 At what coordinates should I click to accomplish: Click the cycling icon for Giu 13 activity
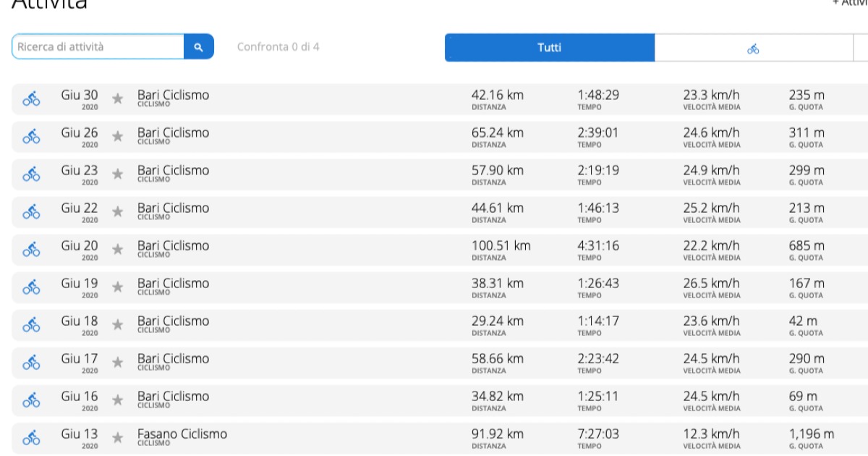tap(31, 437)
